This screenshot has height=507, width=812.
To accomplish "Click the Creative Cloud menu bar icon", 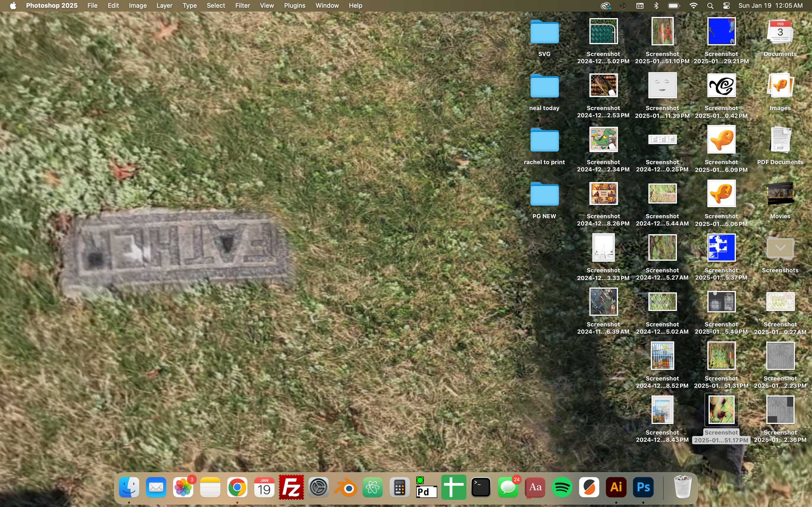I will click(605, 6).
